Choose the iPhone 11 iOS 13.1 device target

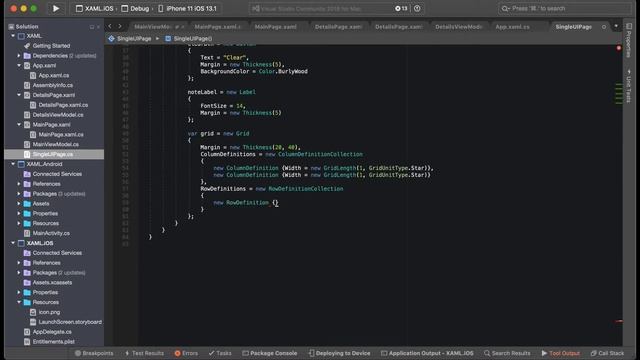point(187,8)
